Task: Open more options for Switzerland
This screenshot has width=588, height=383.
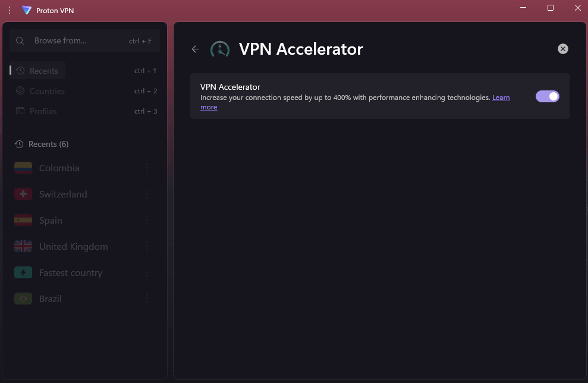Action: pos(147,194)
